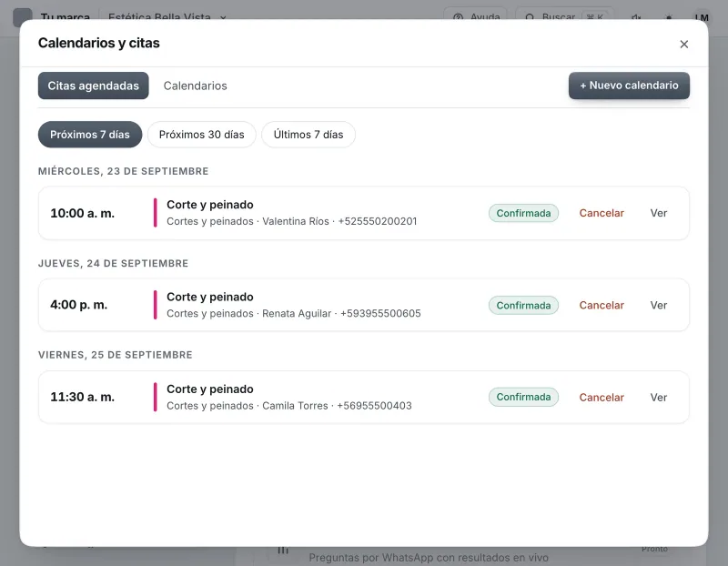Viewport: 728px width, 566px height.
Task: Click the Corte y peinado title at 11:30 a. m.
Action: pyautogui.click(x=210, y=389)
